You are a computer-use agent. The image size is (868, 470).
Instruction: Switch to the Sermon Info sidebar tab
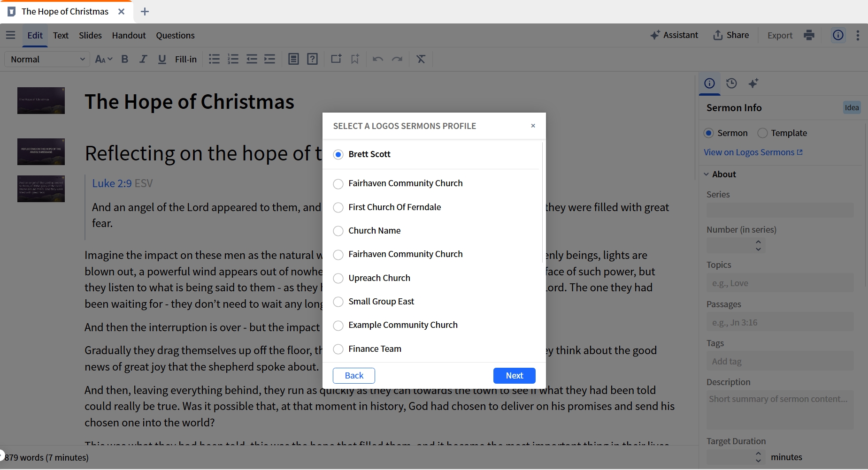pyautogui.click(x=709, y=83)
